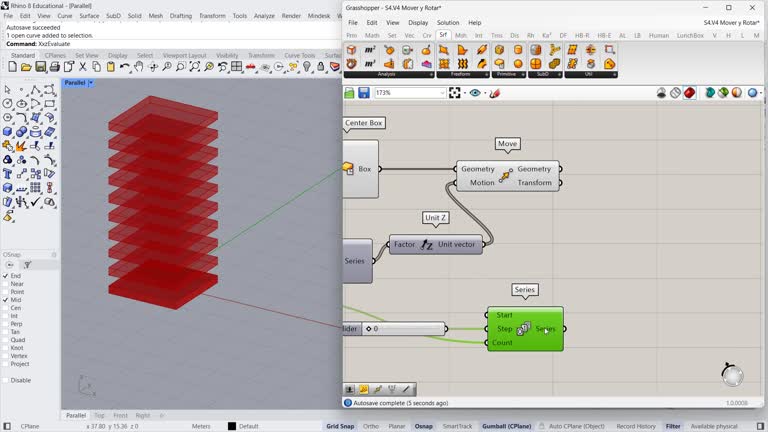Click the number slider showing 0
This screenshot has height=432, width=768.
tap(405, 329)
